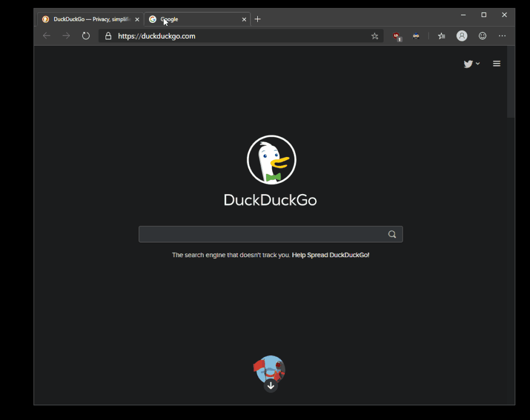Maximize the browser window
This screenshot has width=530, height=420.
click(484, 15)
